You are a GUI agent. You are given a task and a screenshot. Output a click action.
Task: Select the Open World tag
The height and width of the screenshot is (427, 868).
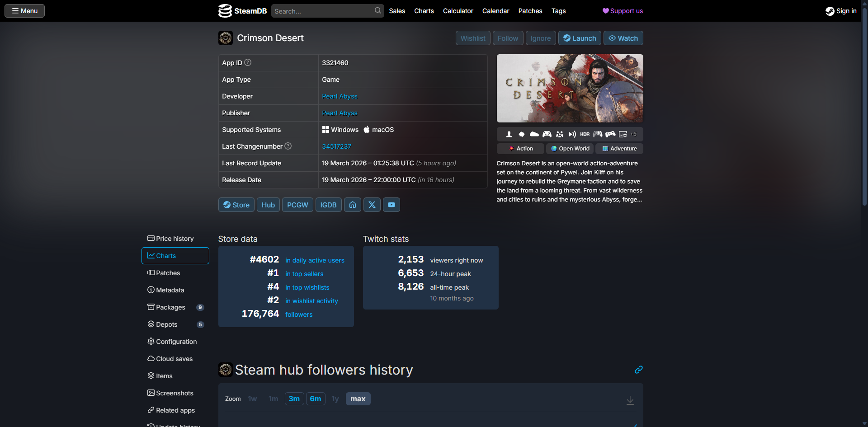(x=570, y=149)
